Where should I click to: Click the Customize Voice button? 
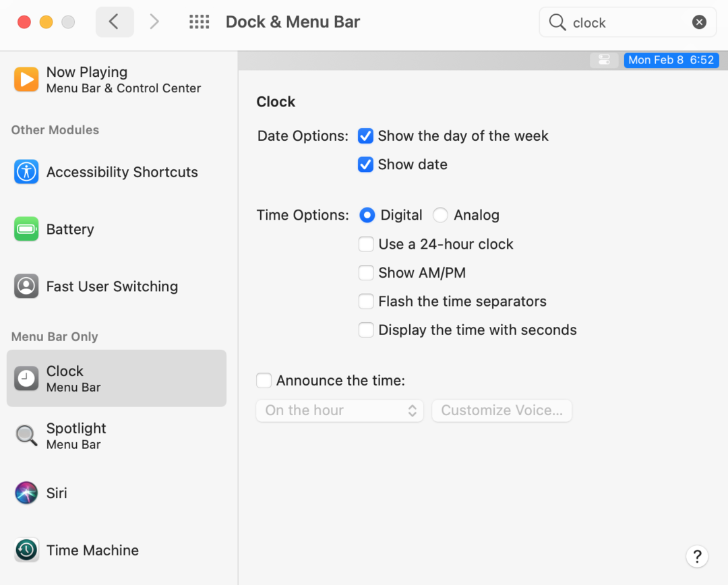tap(502, 410)
